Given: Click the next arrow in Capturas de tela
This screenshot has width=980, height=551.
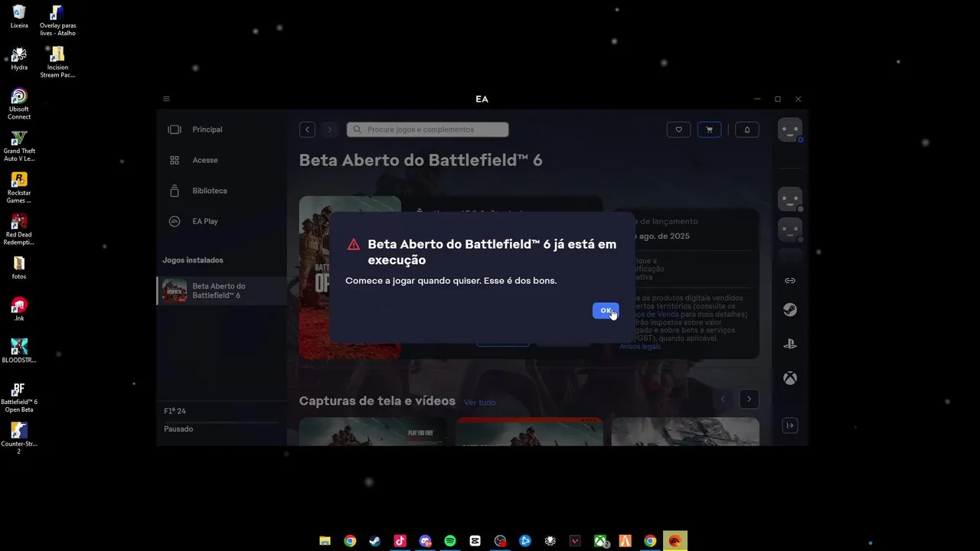Looking at the screenshot, I should click(749, 399).
